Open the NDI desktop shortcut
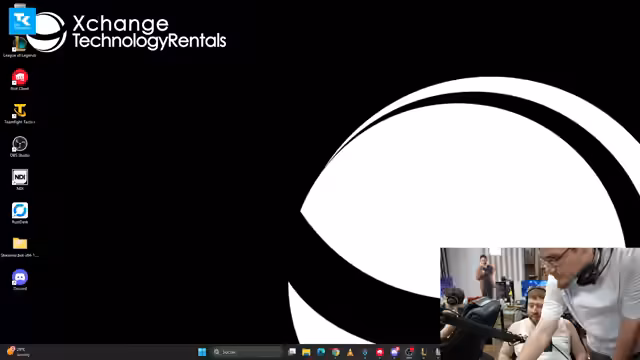640x360 pixels. click(20, 180)
